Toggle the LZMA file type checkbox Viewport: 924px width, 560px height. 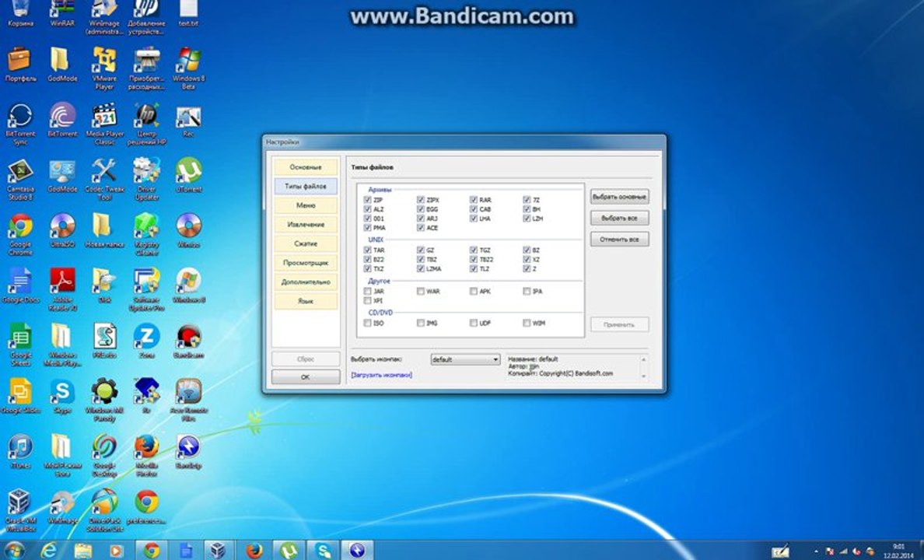click(420, 269)
